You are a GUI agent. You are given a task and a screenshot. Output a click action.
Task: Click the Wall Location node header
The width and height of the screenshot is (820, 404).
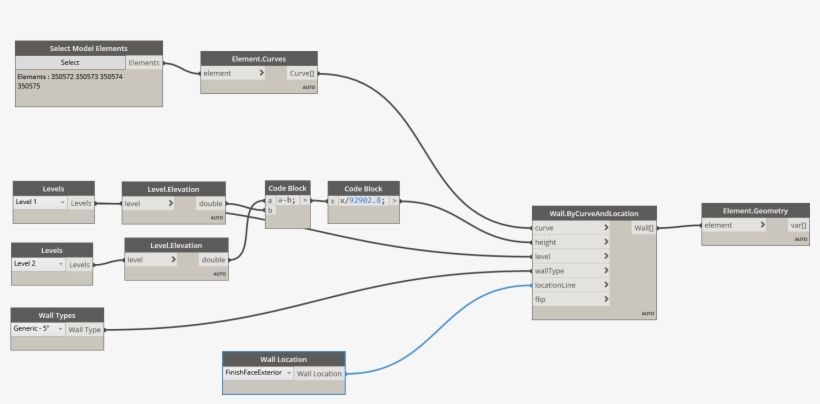pyautogui.click(x=283, y=358)
